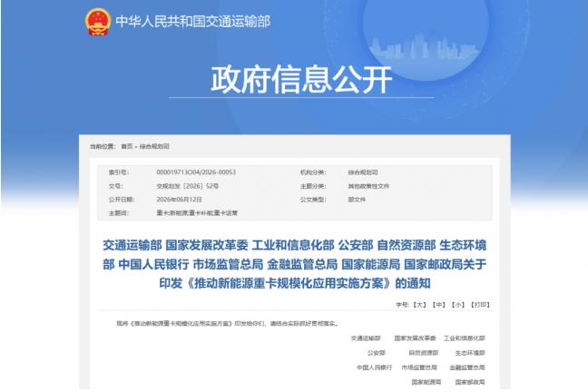Click the 机构分类 field label
The image size is (588, 392).
click(313, 172)
